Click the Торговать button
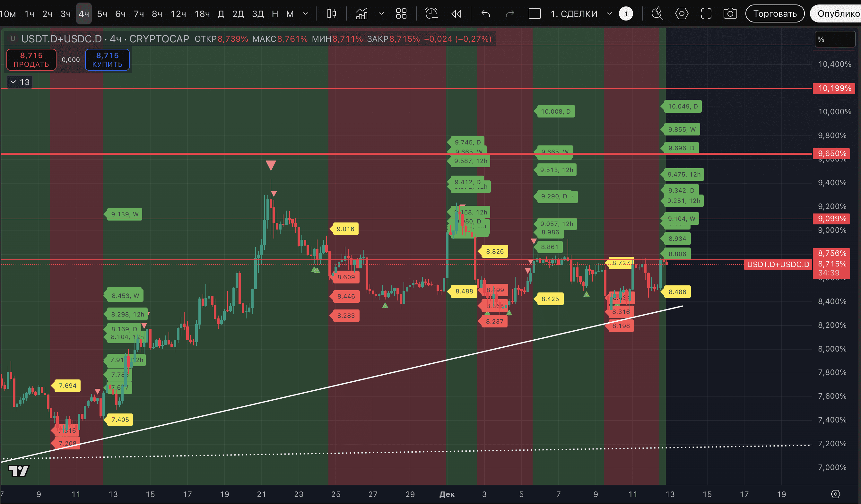The image size is (861, 504). tap(775, 14)
